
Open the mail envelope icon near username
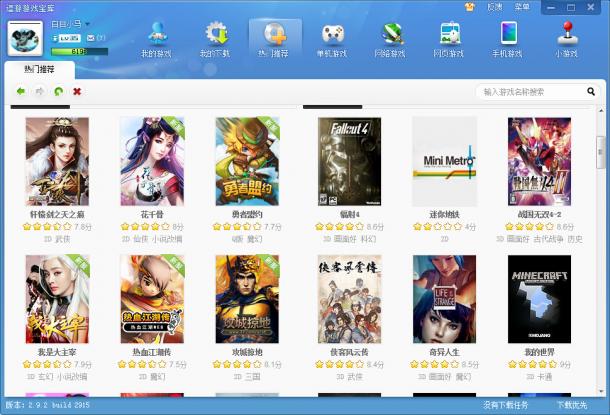(91, 38)
